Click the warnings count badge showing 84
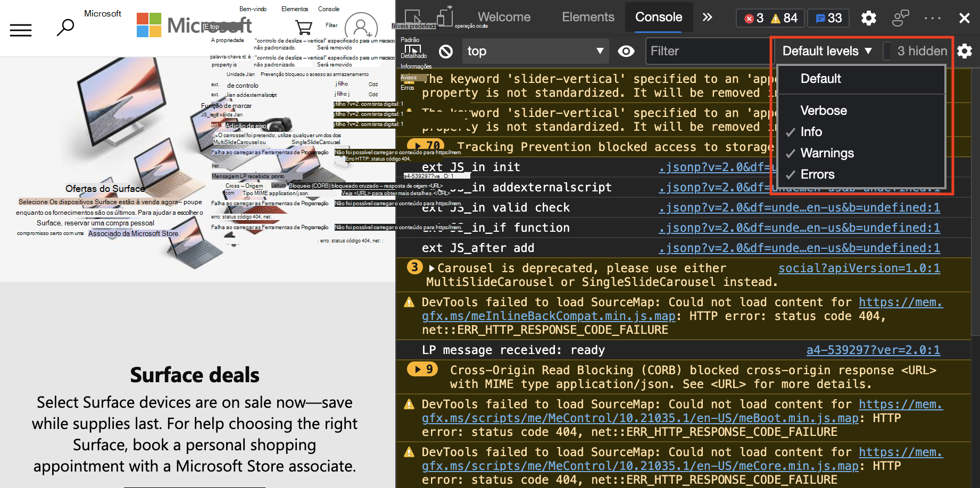Image resolution: width=980 pixels, height=488 pixels. (784, 18)
